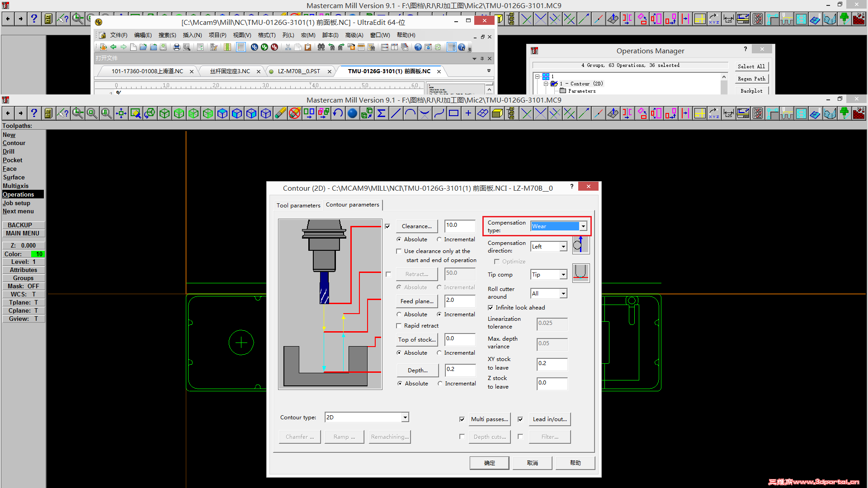Switch to the Tool parameters tab

click(298, 204)
